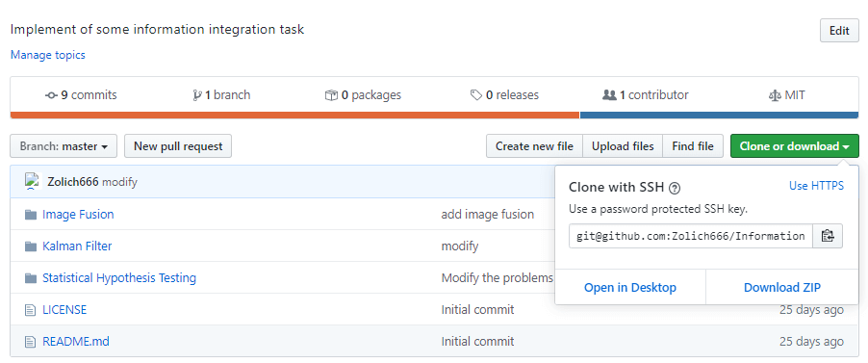Open the LICENSE file

64,310
